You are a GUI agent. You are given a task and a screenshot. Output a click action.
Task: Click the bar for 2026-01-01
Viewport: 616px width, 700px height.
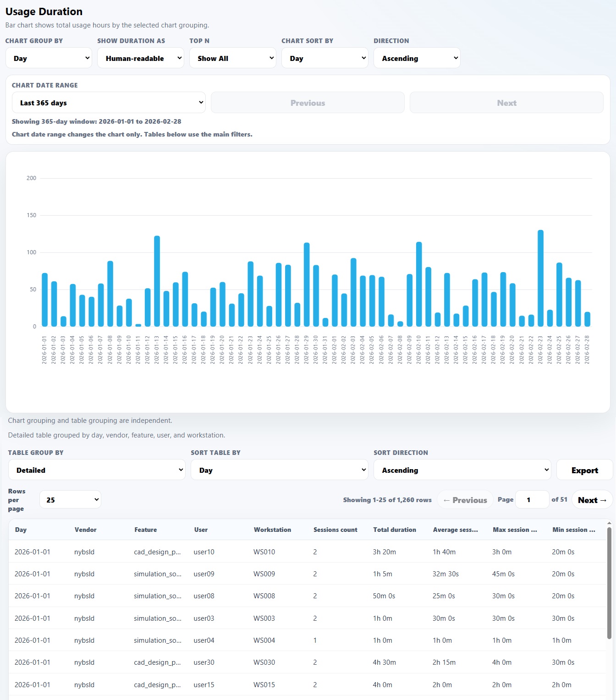(x=44, y=300)
